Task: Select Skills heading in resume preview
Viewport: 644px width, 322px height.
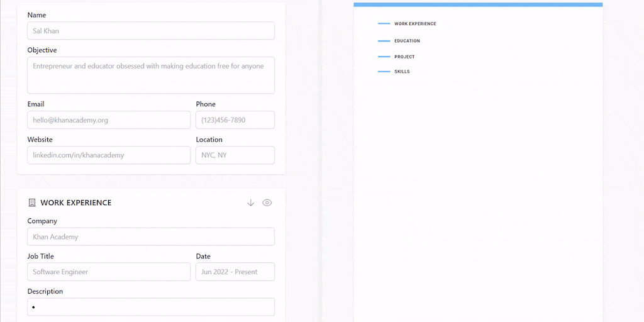Action: pos(402,72)
